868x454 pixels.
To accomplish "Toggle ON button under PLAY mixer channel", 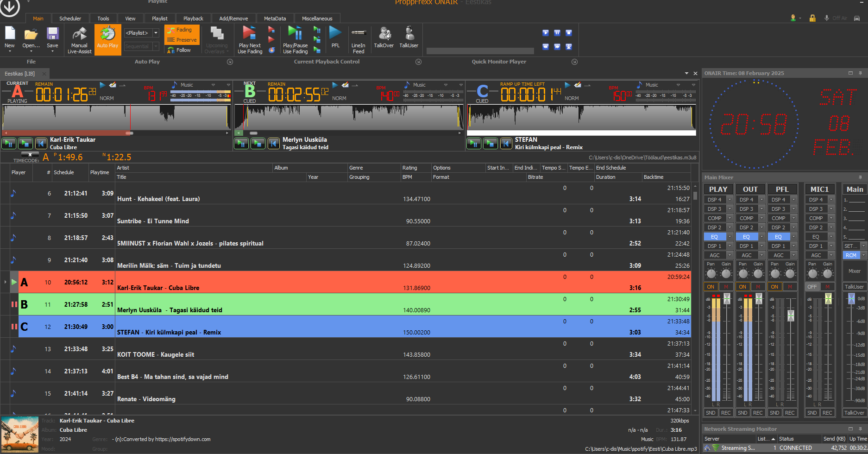I will point(711,287).
